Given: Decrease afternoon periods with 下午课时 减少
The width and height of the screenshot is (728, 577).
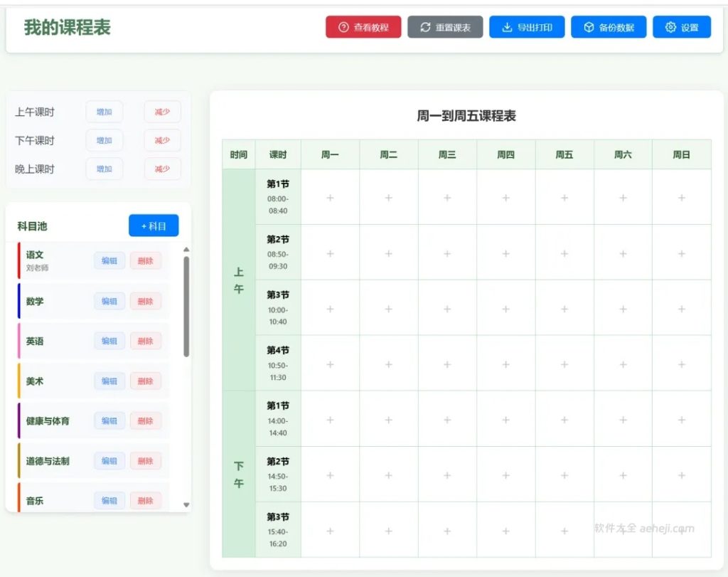Looking at the screenshot, I should click(162, 140).
